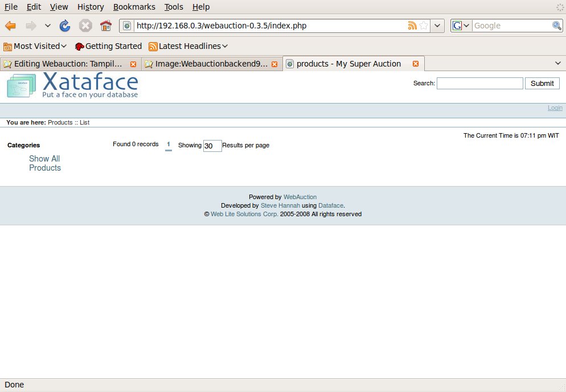Click the search magnifier icon
Image resolution: width=566 pixels, height=392 pixels.
coord(556,26)
